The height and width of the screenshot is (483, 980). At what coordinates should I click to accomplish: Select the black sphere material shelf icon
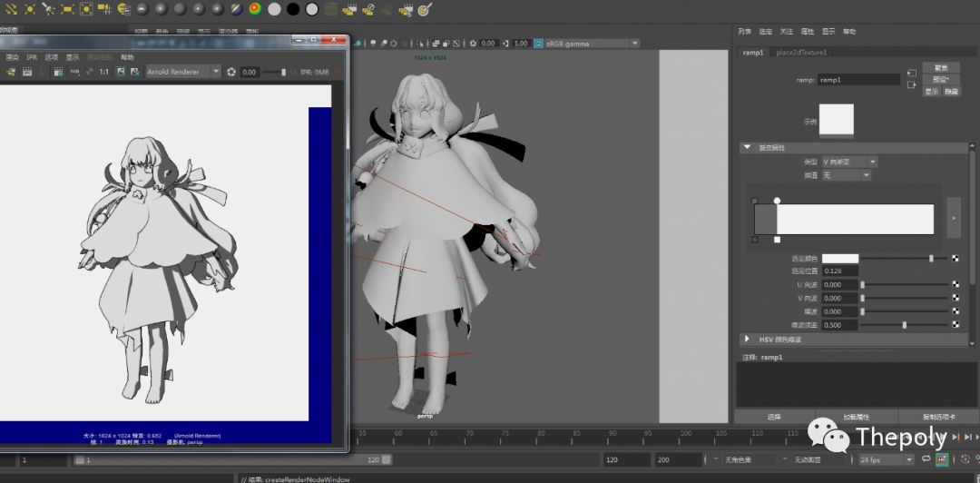point(292,9)
